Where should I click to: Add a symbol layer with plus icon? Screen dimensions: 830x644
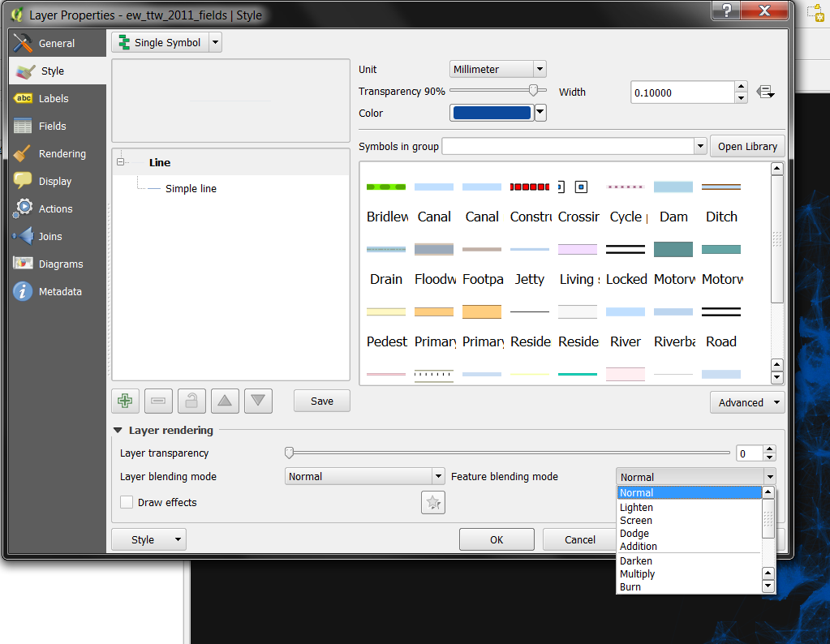click(x=126, y=401)
